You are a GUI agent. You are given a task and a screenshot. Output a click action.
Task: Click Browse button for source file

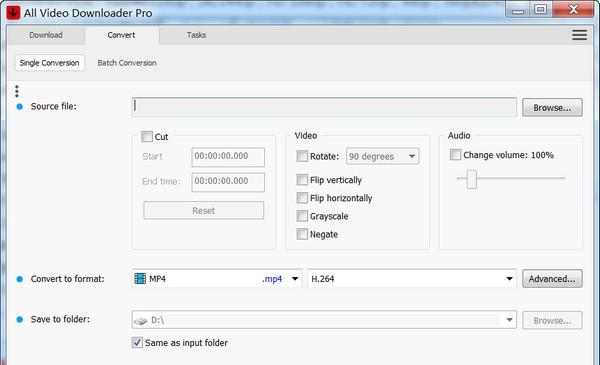point(552,108)
